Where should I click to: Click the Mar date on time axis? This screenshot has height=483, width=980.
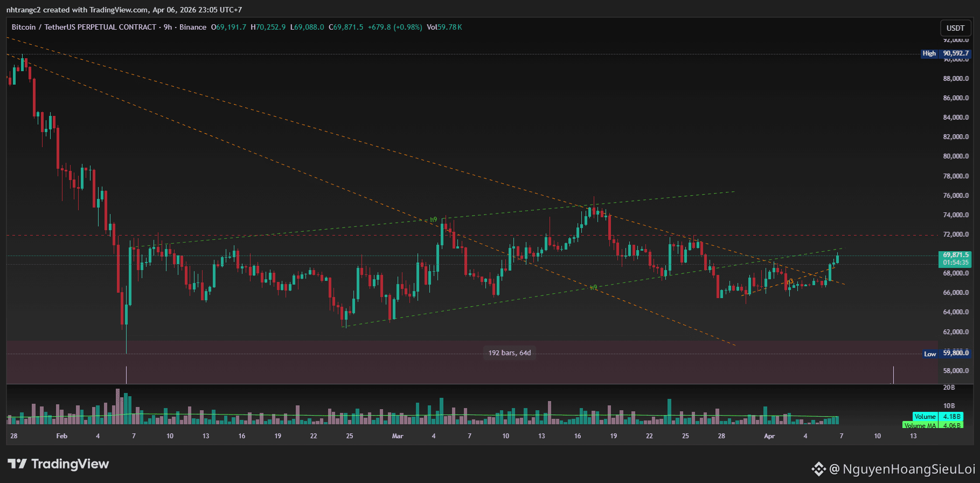(x=398, y=436)
